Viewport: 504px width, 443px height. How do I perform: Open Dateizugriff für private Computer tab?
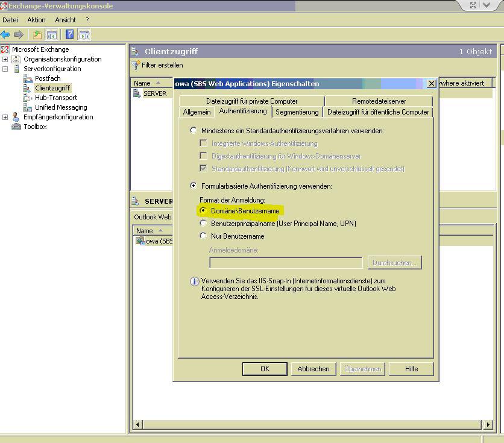(251, 101)
